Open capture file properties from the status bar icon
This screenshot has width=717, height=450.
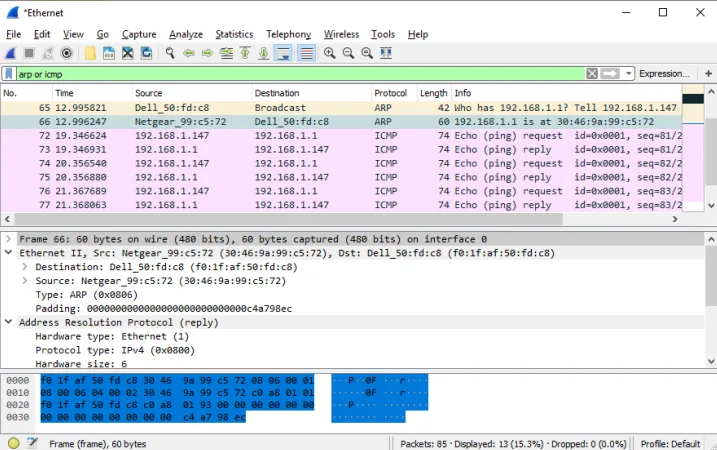[32, 443]
